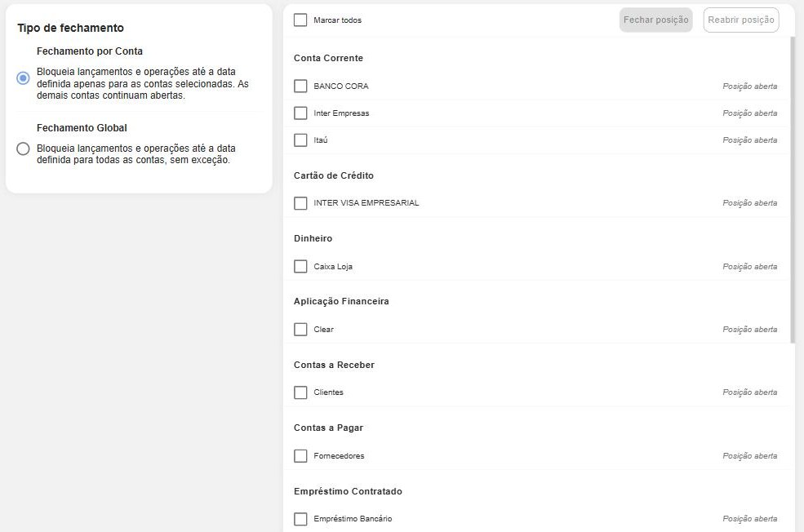
Task: Click the Marcar todos label text
Action: coord(337,20)
